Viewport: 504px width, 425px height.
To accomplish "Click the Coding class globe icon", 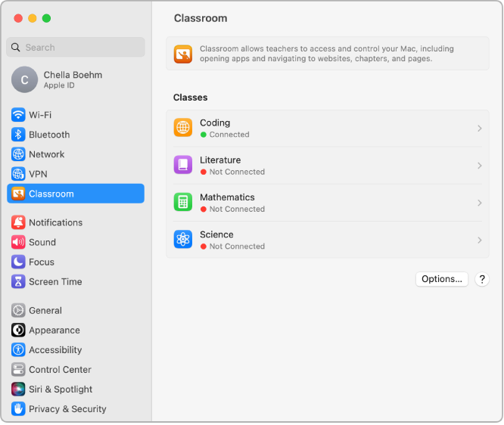I will [x=183, y=128].
